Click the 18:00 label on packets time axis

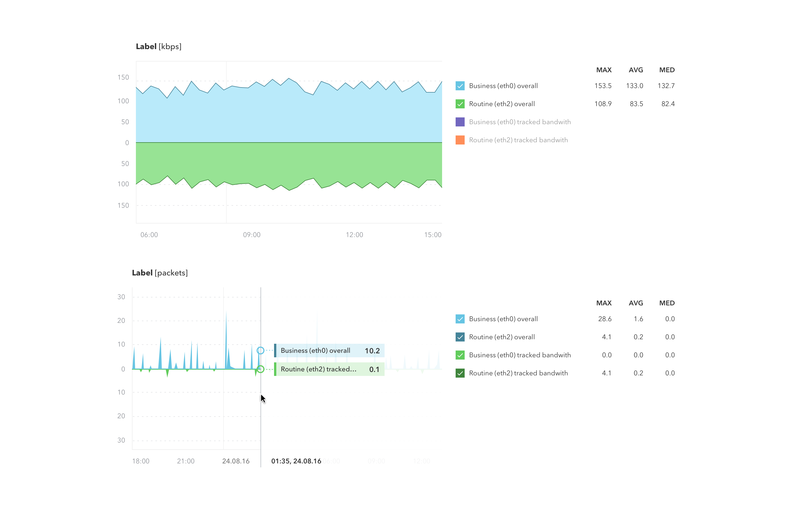click(x=141, y=461)
